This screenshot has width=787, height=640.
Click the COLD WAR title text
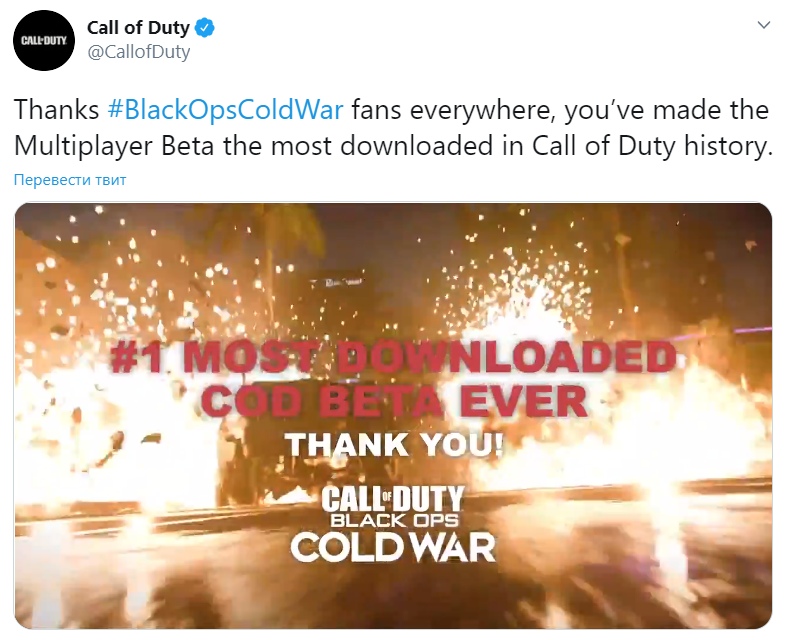[x=392, y=547]
